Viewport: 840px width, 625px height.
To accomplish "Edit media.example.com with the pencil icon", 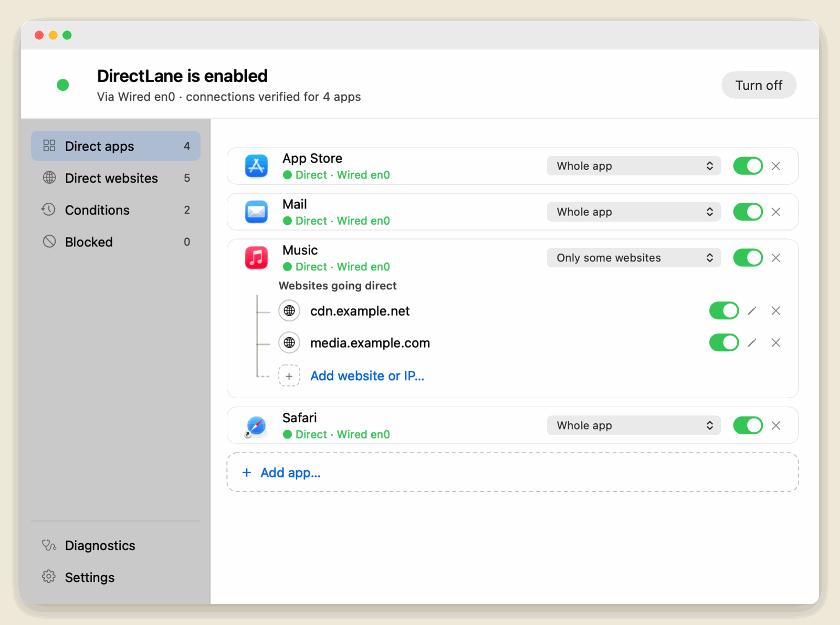I will [752, 343].
